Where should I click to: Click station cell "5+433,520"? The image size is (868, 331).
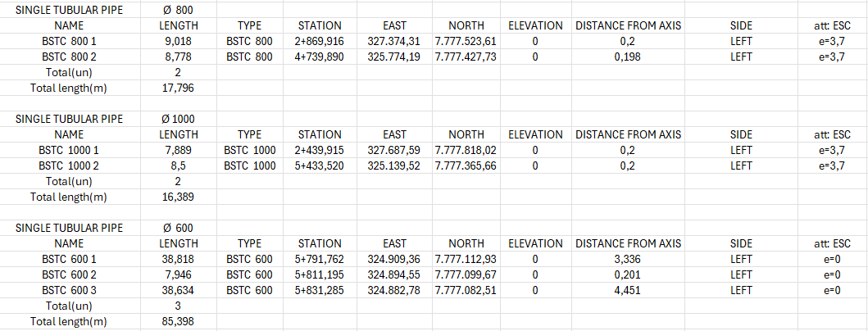point(320,165)
